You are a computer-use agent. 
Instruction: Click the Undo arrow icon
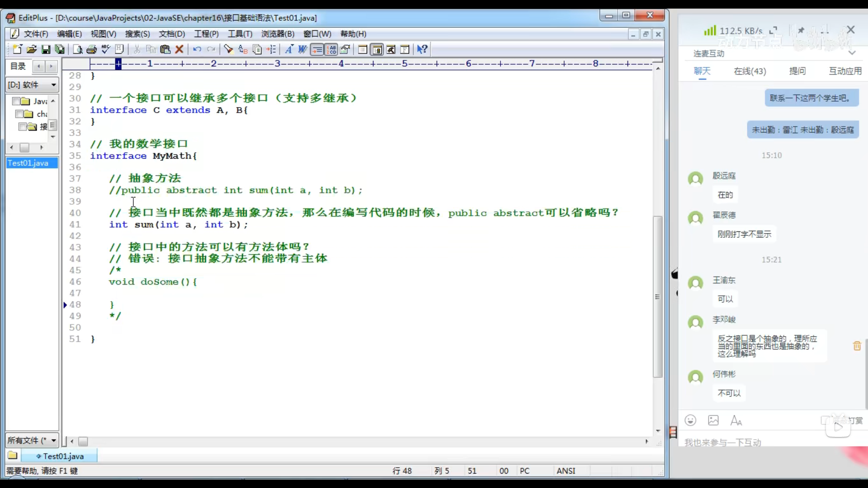point(197,49)
